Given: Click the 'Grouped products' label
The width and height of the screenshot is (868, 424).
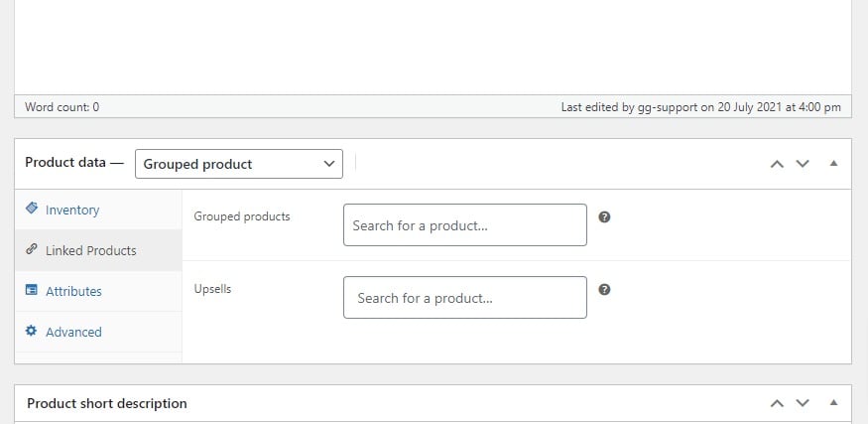Looking at the screenshot, I should coord(242,216).
